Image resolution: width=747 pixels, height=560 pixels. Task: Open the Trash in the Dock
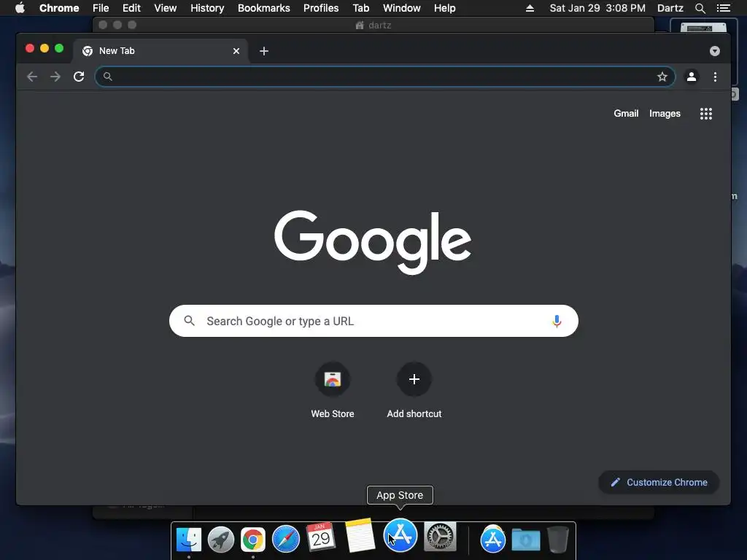click(x=558, y=540)
